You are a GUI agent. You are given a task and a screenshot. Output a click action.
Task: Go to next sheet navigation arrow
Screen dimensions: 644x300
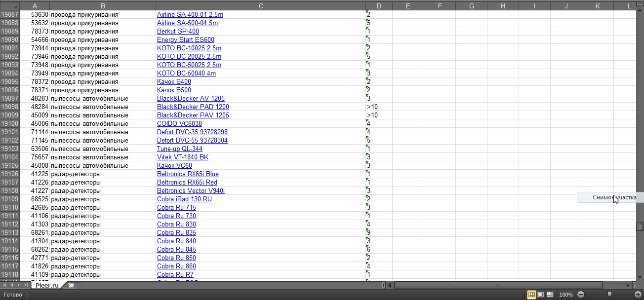point(19,285)
